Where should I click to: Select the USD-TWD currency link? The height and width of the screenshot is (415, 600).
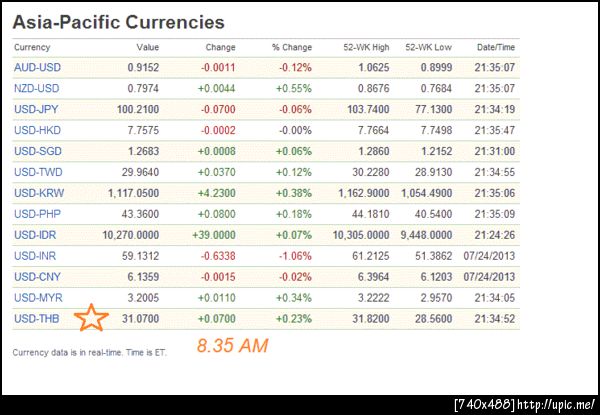(35, 172)
